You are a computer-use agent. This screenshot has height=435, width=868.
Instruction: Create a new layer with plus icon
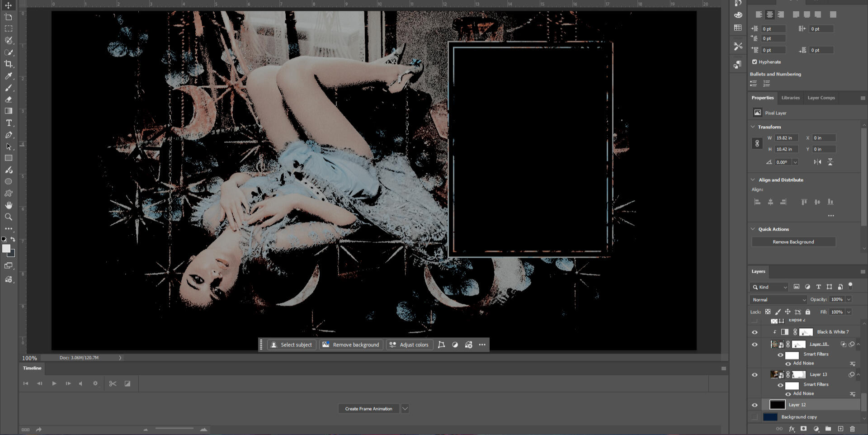click(x=840, y=429)
